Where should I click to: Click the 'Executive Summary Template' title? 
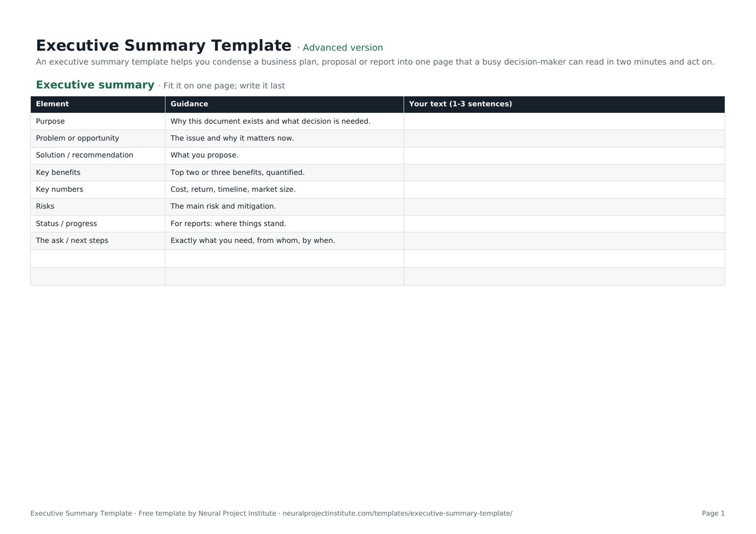point(164,46)
